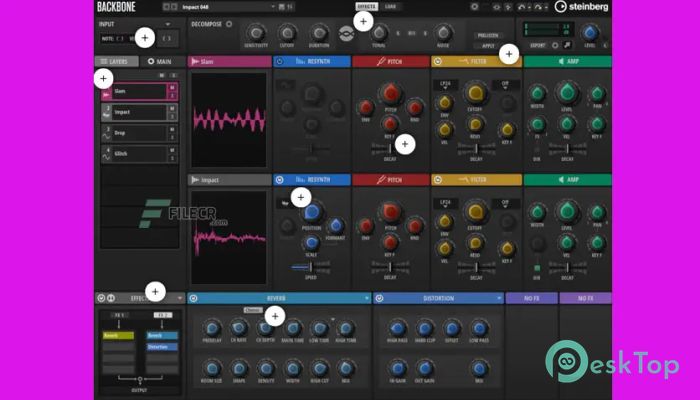Toggle the Impact layer Filter power button
700x400 pixels.
[x=438, y=180]
